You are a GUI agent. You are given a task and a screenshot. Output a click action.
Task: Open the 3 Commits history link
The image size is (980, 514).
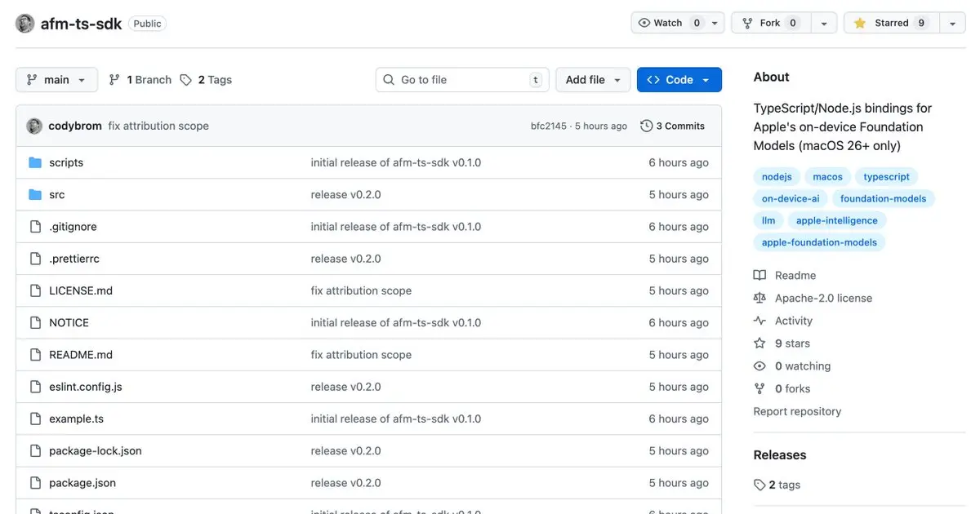click(x=672, y=126)
